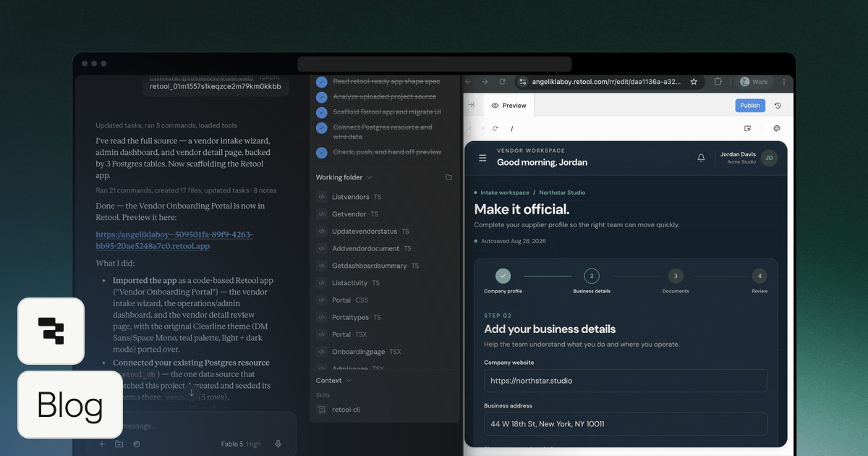Open Portaltypes TS file
Screen dimensions: 868x456
[357, 318]
